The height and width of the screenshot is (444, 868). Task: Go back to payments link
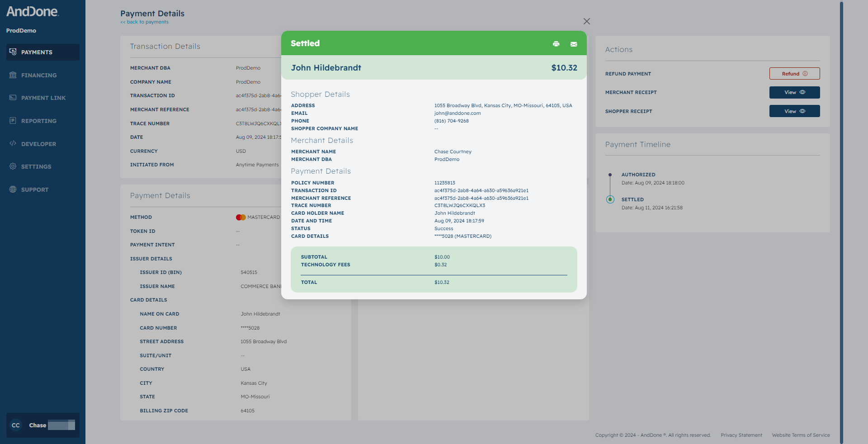(144, 22)
